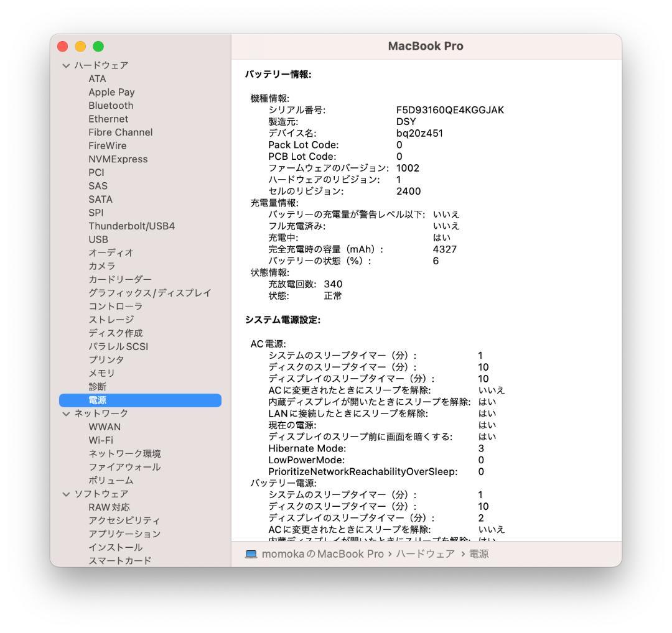This screenshot has height=633, width=672.
Task: View Wi-Fi network information
Action: (105, 440)
